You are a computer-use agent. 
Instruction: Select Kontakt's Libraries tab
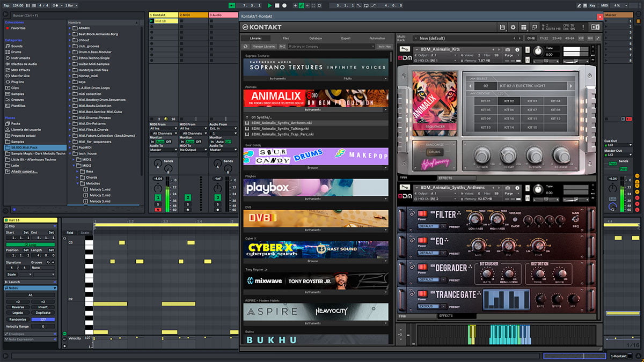[255, 38]
